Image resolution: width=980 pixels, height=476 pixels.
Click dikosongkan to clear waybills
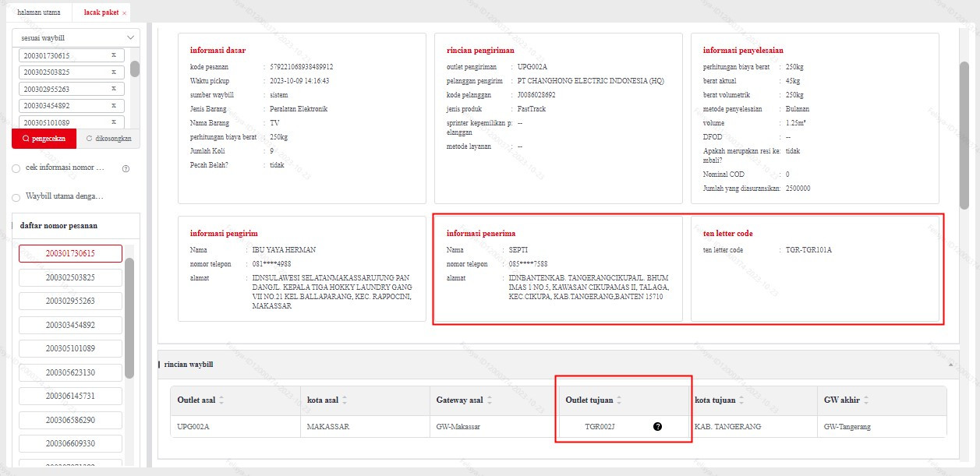click(x=108, y=138)
